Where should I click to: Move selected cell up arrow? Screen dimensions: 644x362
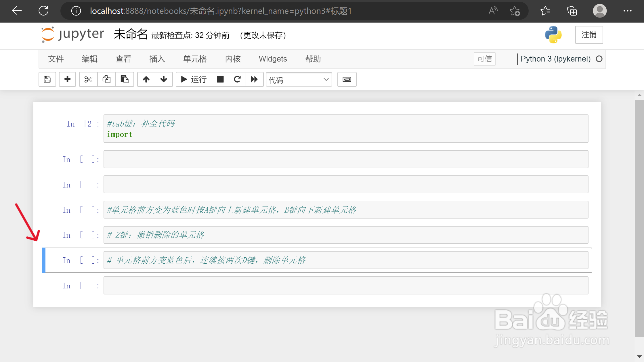pyautogui.click(x=146, y=79)
